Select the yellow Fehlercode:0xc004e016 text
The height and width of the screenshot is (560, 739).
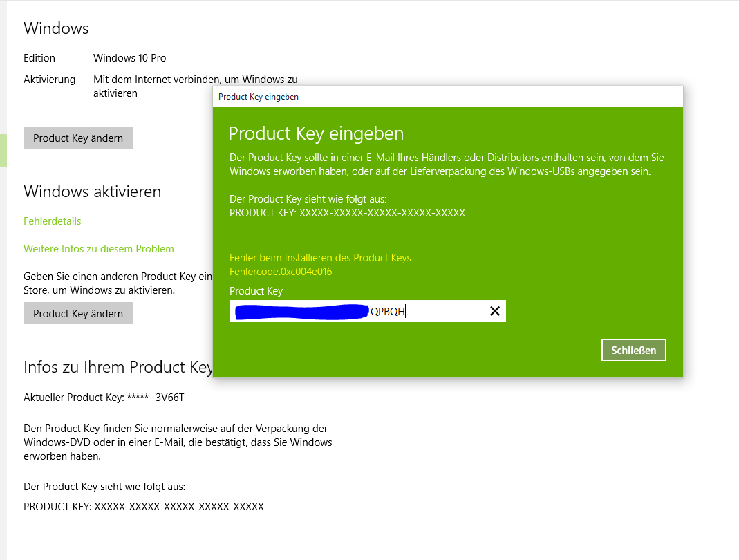[x=281, y=272]
